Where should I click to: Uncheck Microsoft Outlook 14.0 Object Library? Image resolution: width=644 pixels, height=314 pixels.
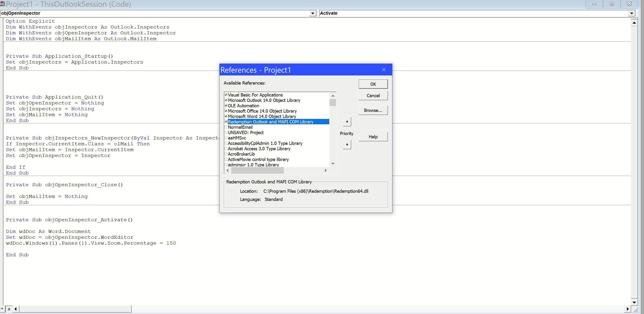[x=226, y=100]
